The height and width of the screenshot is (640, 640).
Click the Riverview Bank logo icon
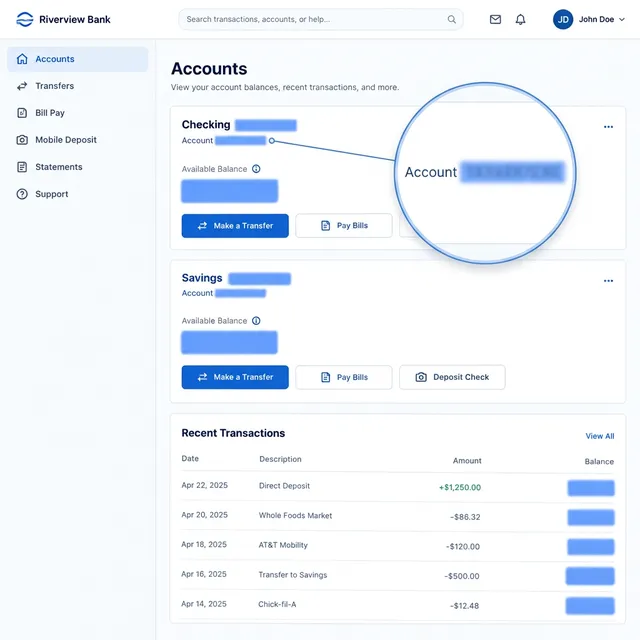coord(24,19)
